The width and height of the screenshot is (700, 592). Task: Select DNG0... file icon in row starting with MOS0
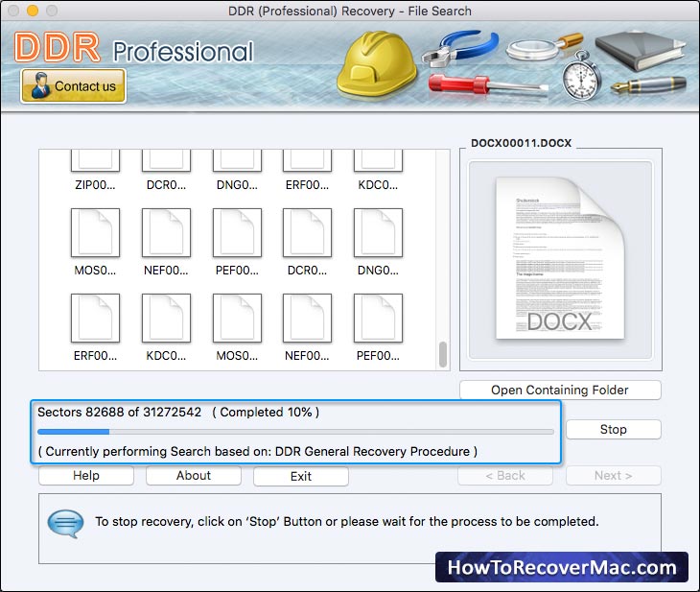coord(378,232)
